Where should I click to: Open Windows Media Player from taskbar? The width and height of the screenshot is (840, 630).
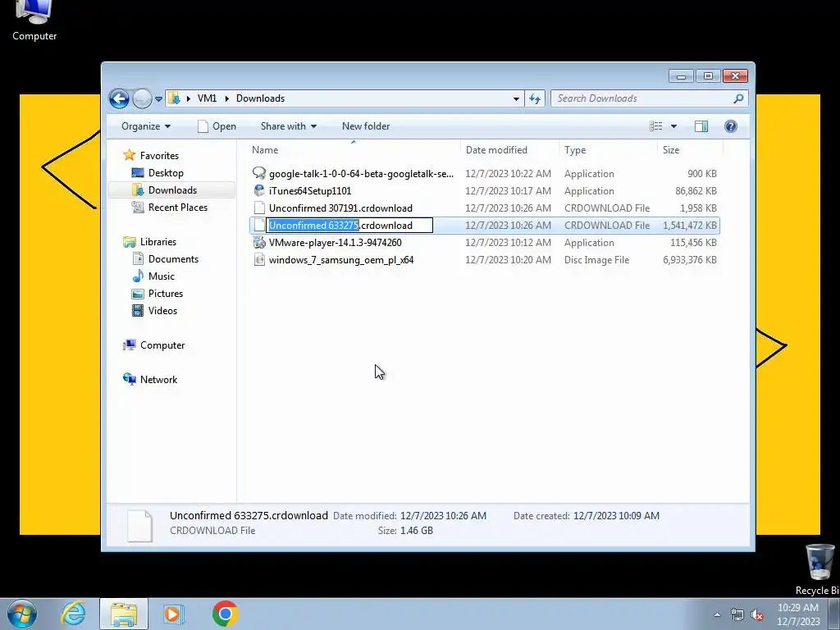tap(174, 614)
